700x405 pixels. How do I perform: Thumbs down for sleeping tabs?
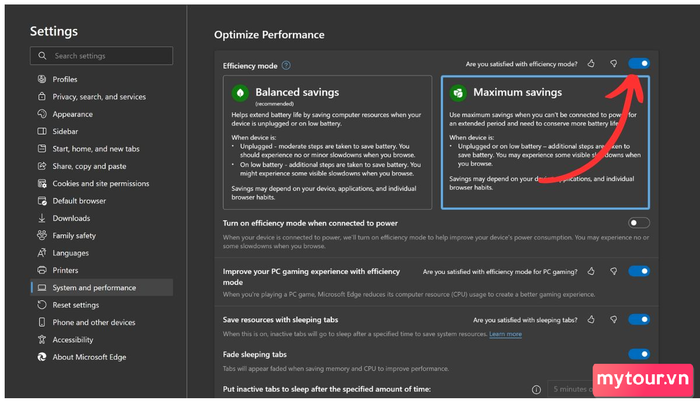[614, 320]
